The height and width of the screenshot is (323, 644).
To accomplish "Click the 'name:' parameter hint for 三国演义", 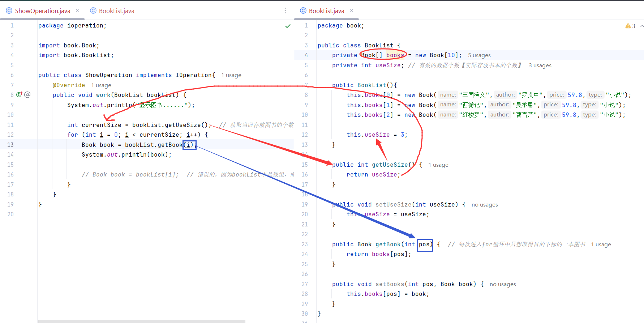I will 448,95.
